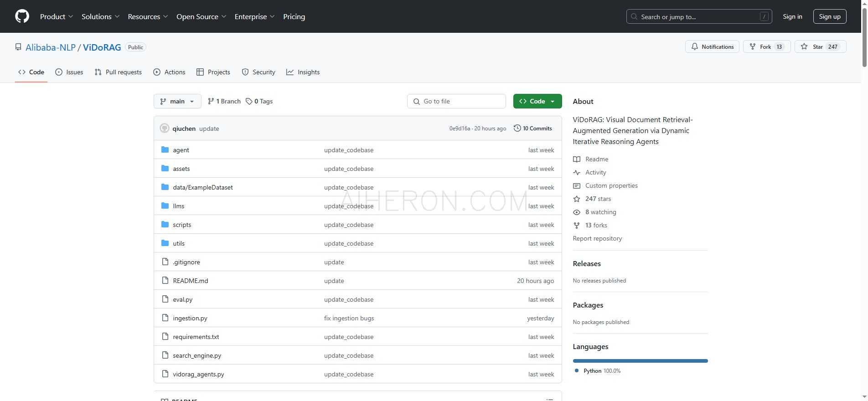The image size is (868, 401).
Task: Click the requirements.txt file icon
Action: [x=165, y=337]
